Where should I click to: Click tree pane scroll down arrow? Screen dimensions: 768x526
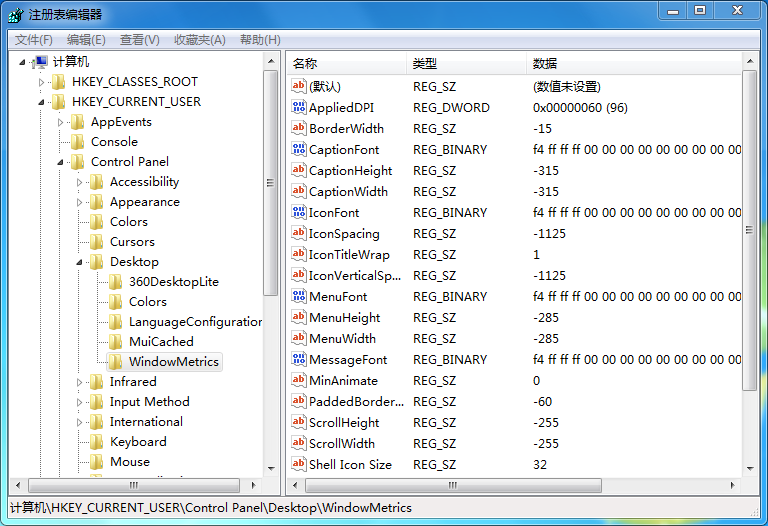coord(271,469)
